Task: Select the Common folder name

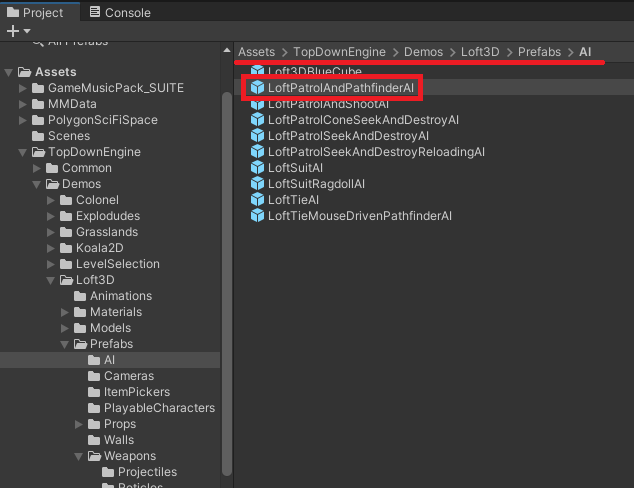Action: click(x=87, y=168)
